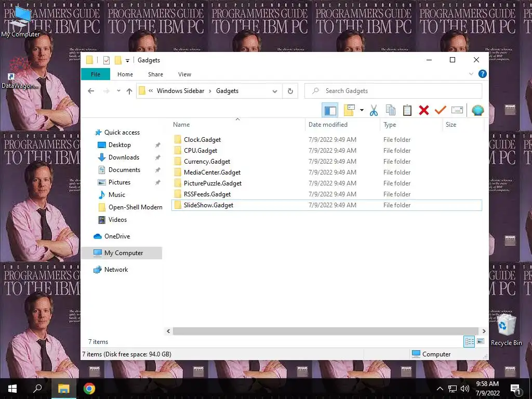Select Quick access in navigation pane
This screenshot has width=532, height=399.
click(122, 132)
